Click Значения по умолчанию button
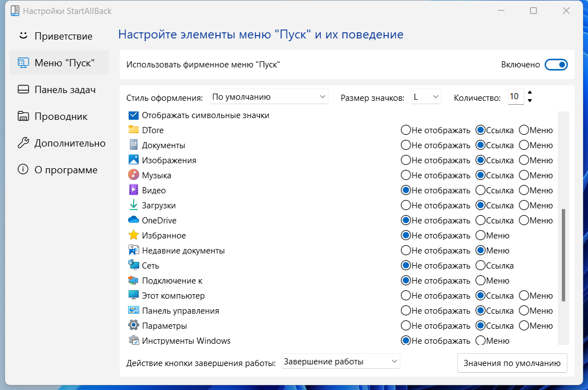This screenshot has width=588, height=390. coord(512,363)
